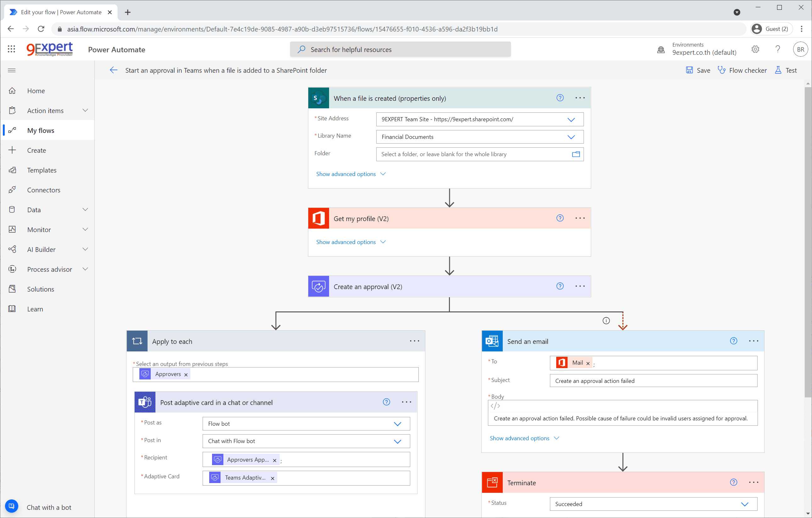Open the app launcher waffle menu
812x518 pixels.
click(x=11, y=49)
